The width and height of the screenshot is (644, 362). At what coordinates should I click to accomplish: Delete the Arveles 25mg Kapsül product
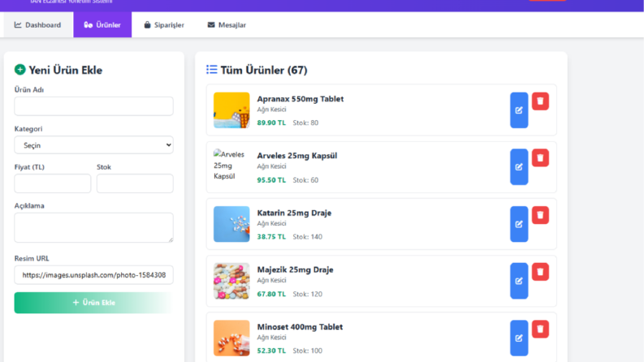tap(540, 157)
